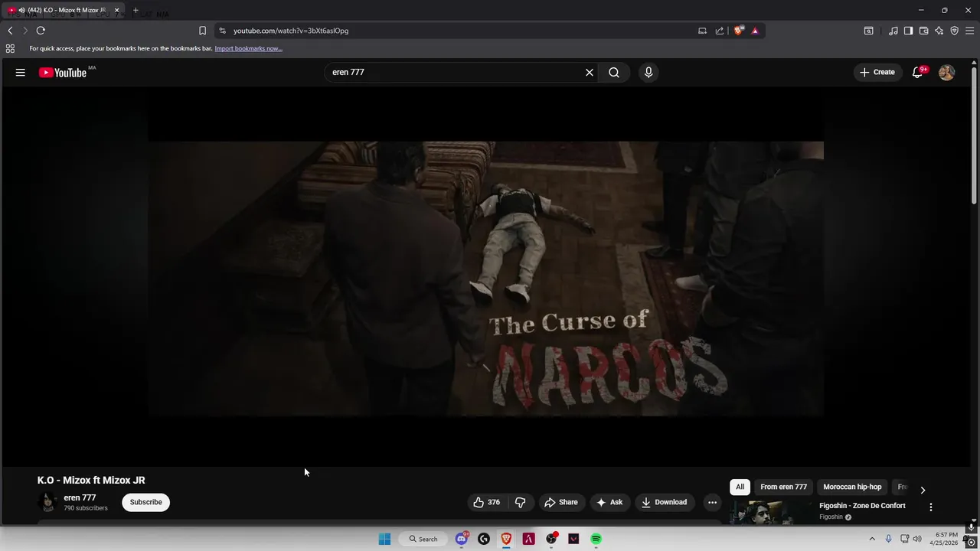Viewport: 980px width, 551px height.
Task: Toggle the browser sidebar panel icon
Action: (x=908, y=31)
